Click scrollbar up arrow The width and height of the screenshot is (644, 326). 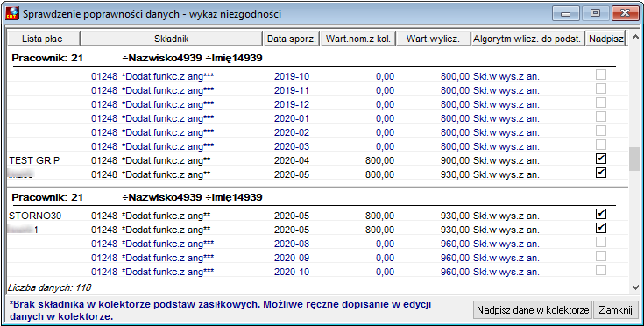635,38
